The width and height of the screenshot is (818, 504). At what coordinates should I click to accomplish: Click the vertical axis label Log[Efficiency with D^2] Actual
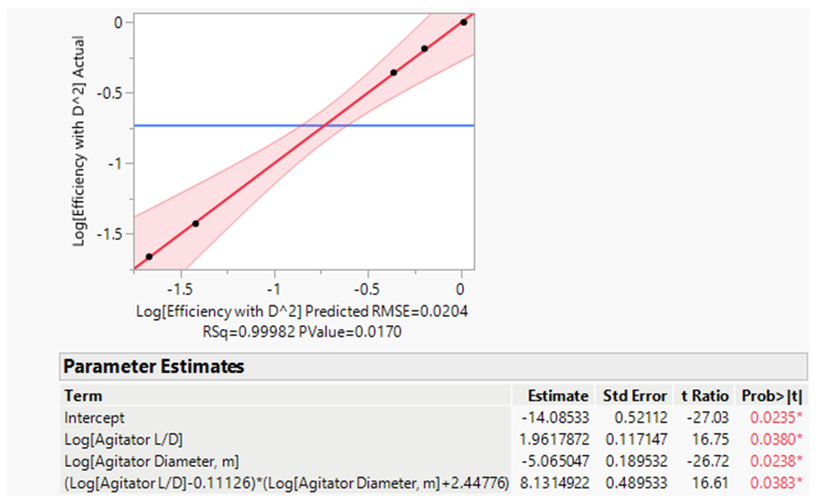pyautogui.click(x=79, y=141)
